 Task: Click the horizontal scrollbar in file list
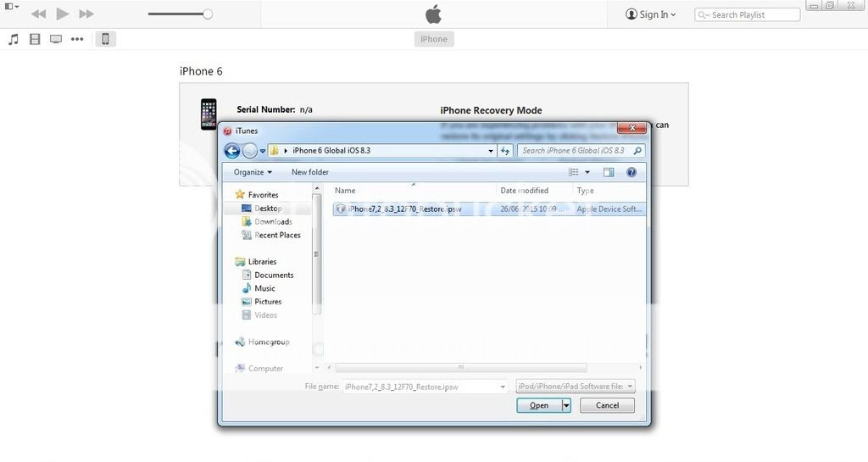point(460,367)
